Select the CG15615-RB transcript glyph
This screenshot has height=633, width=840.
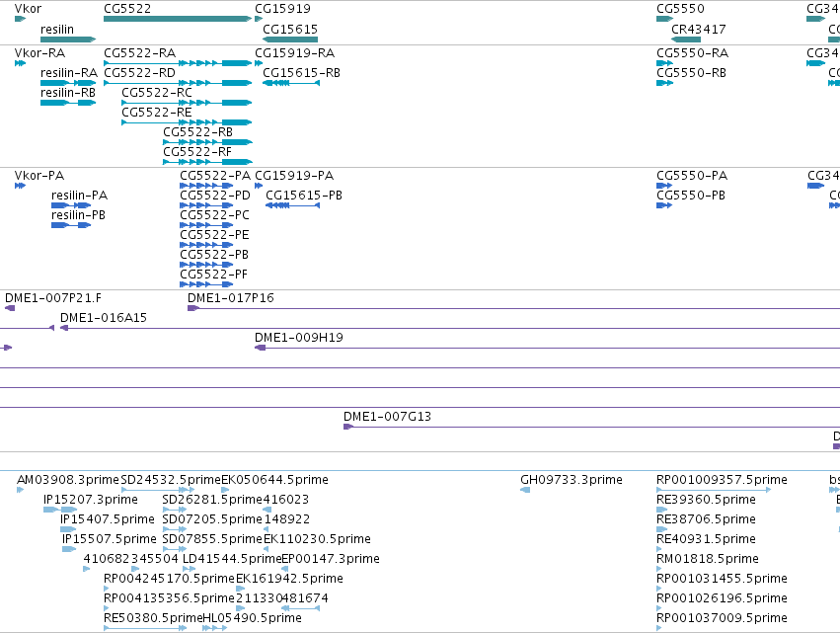(x=291, y=83)
